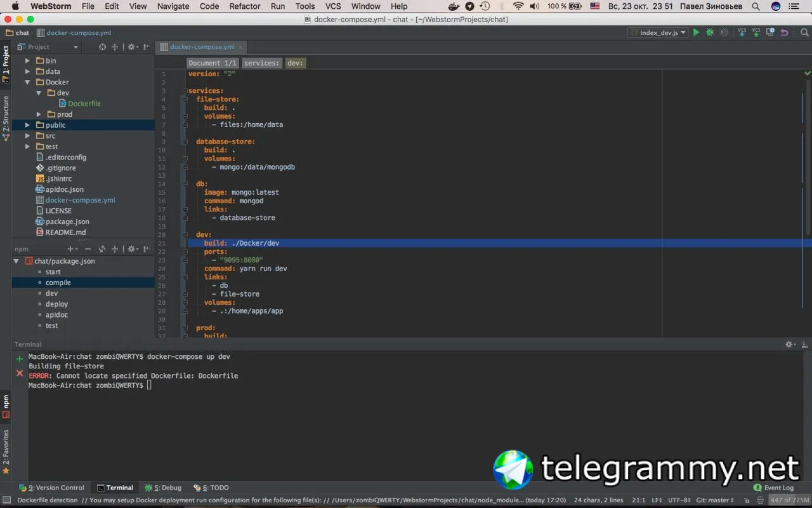Image resolution: width=812 pixels, height=508 pixels.
Task: Close the docker-compose.yml editor tab
Action: 240,47
